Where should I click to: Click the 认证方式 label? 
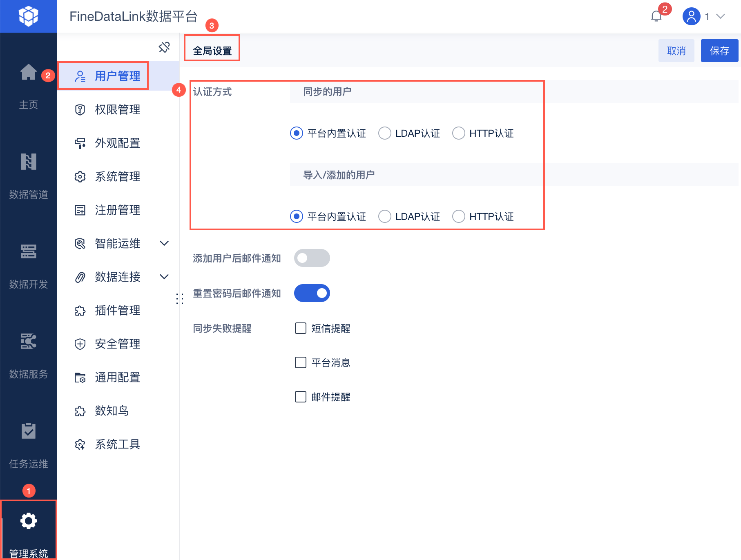(212, 92)
